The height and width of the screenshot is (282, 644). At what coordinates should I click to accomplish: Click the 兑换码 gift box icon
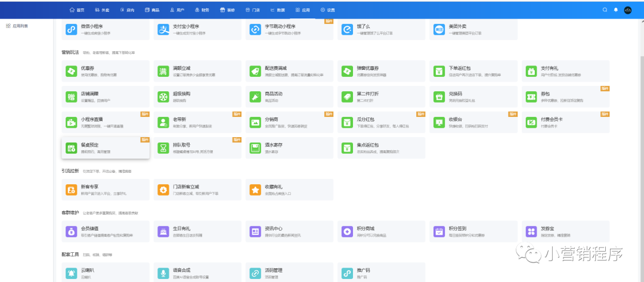pyautogui.click(x=439, y=97)
